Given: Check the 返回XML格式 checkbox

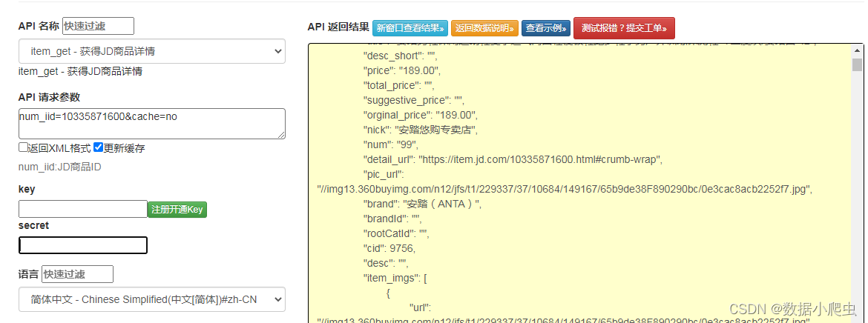Looking at the screenshot, I should [23, 147].
